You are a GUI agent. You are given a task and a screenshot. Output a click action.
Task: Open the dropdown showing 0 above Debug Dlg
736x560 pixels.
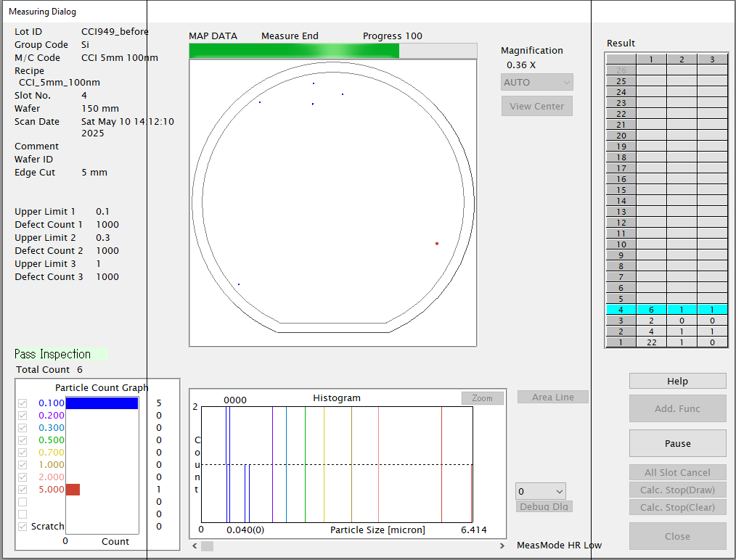[x=541, y=492]
